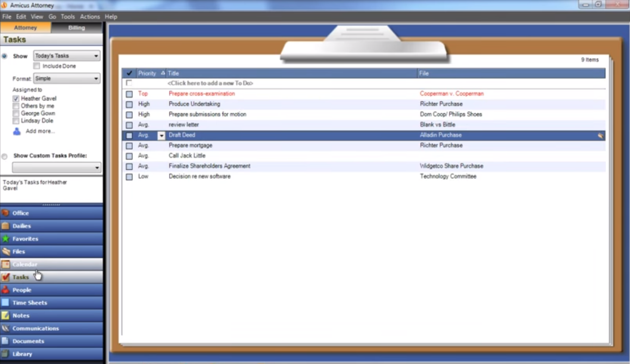Switch to the Billing tab
630x364 pixels.
coord(77,28)
